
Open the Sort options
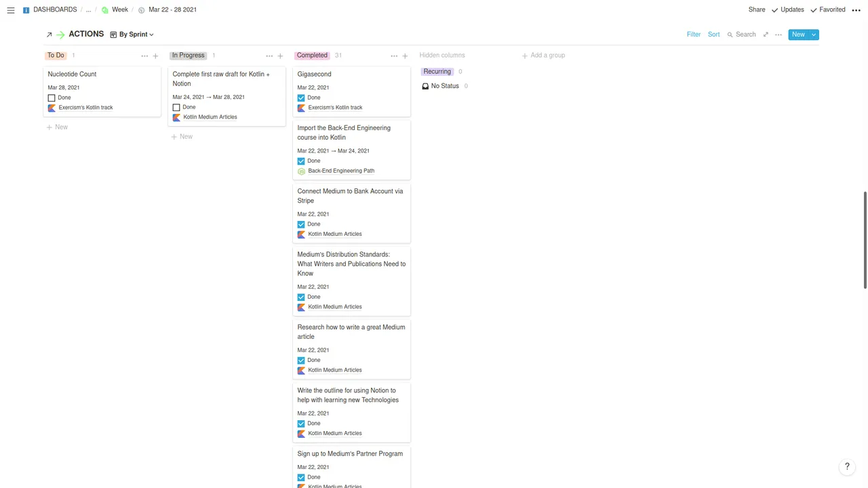pyautogui.click(x=713, y=35)
